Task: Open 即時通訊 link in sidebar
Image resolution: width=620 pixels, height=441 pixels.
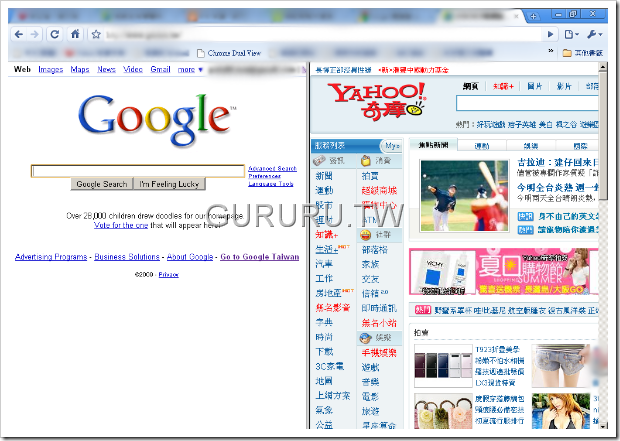Action: point(379,308)
